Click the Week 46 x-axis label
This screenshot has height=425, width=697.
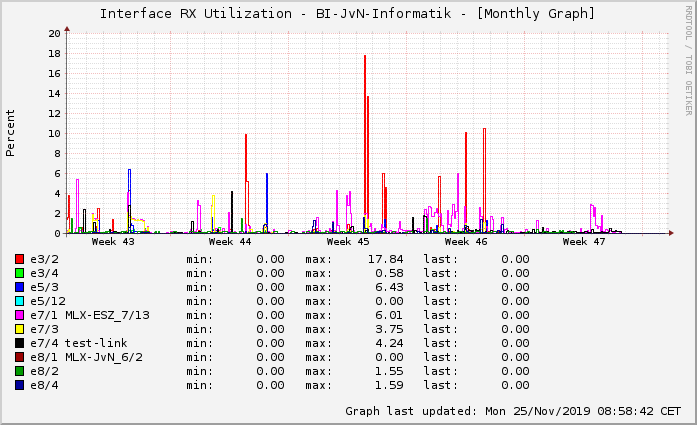[466, 242]
